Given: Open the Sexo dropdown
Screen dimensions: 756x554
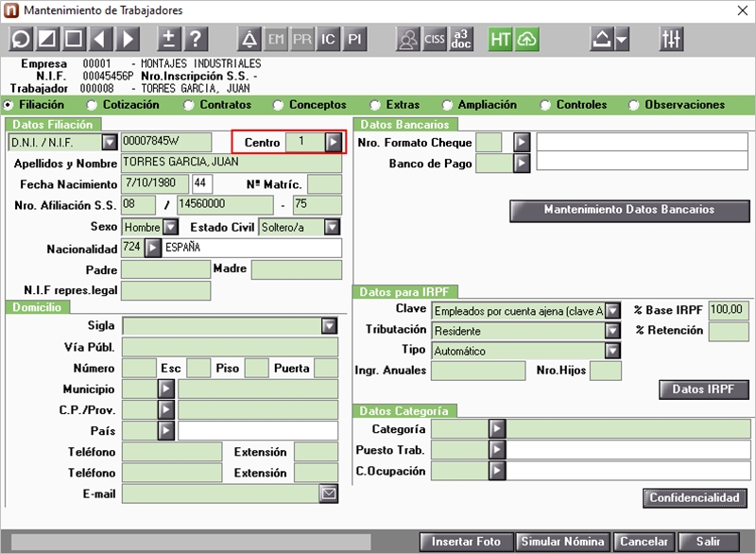Looking at the screenshot, I should coord(171,227).
